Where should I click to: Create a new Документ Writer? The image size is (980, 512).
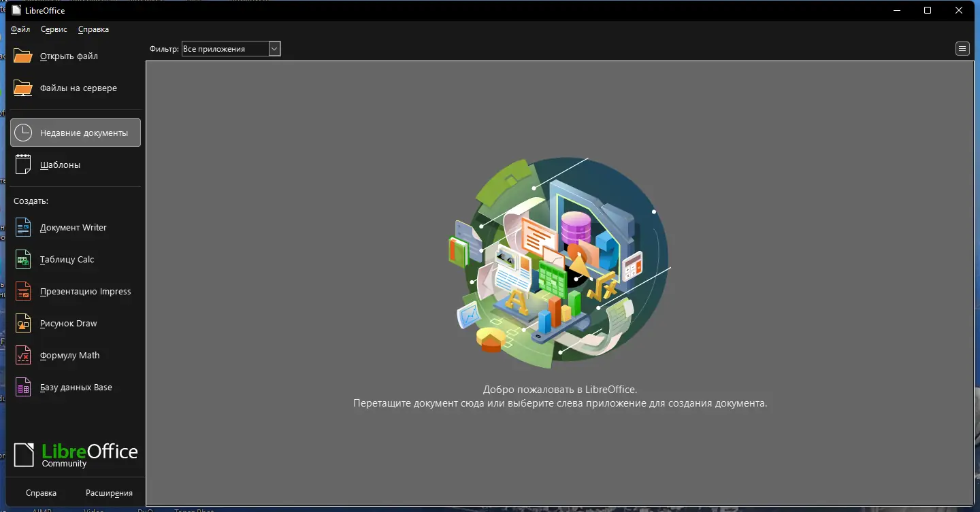tap(76, 227)
